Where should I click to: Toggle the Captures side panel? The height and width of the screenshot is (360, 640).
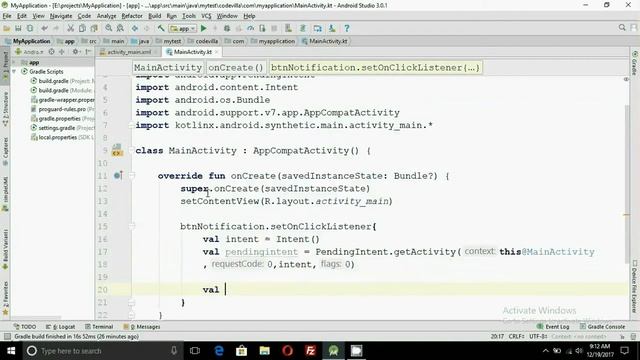point(5,151)
